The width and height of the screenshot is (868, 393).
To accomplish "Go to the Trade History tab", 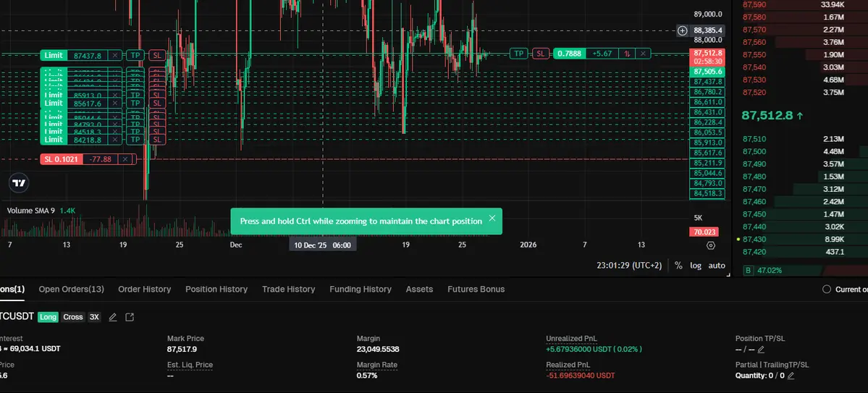I will (x=288, y=289).
